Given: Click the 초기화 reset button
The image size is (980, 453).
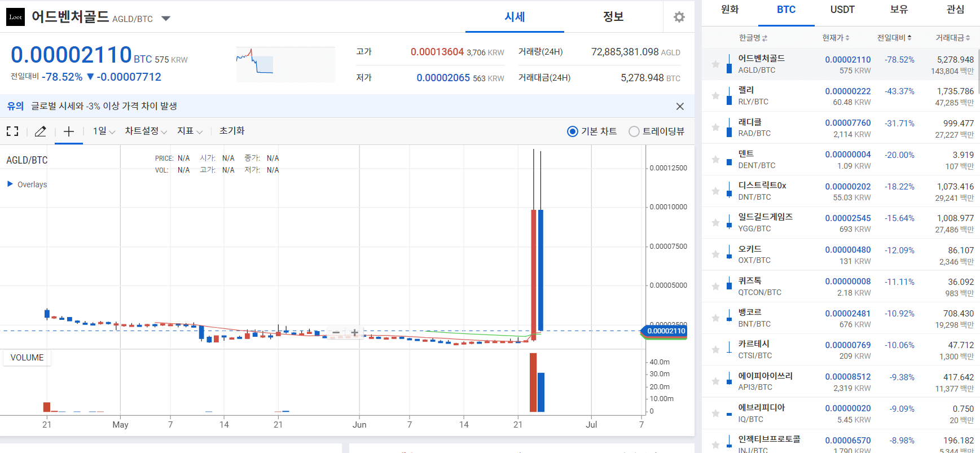Looking at the screenshot, I should (232, 131).
